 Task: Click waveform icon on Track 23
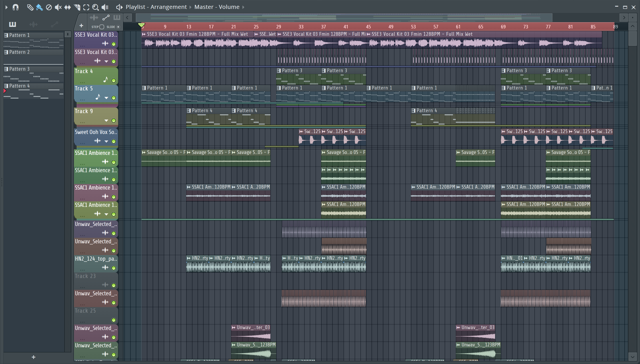[x=105, y=285]
